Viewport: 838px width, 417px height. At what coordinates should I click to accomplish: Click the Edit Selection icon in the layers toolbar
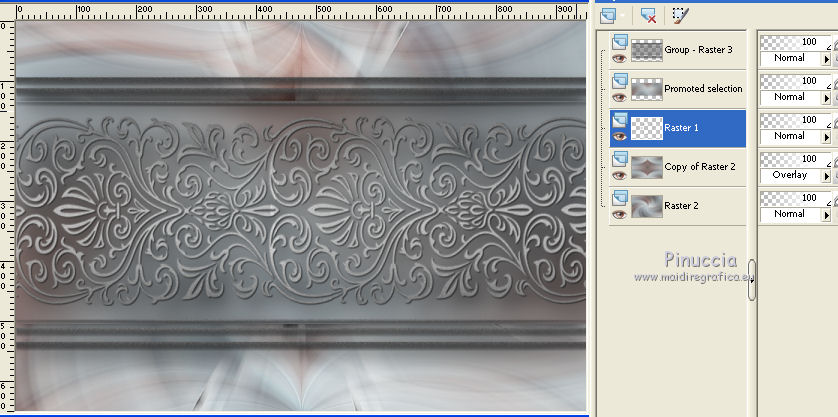[679, 15]
